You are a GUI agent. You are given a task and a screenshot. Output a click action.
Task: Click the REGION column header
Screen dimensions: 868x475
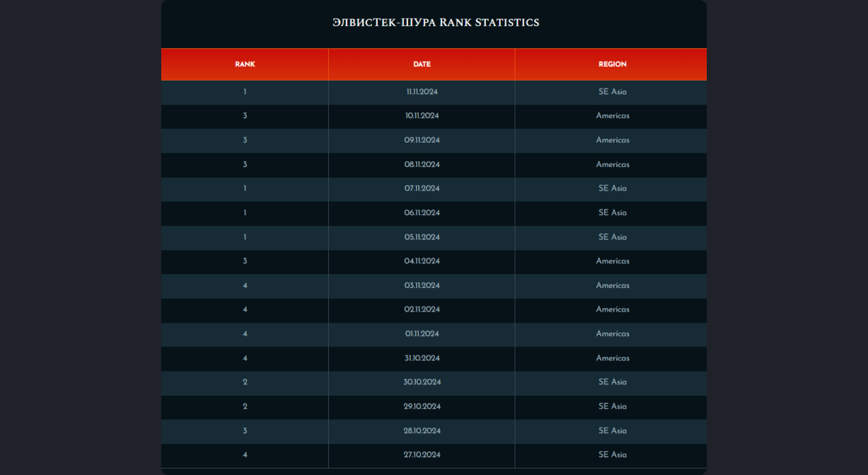612,64
